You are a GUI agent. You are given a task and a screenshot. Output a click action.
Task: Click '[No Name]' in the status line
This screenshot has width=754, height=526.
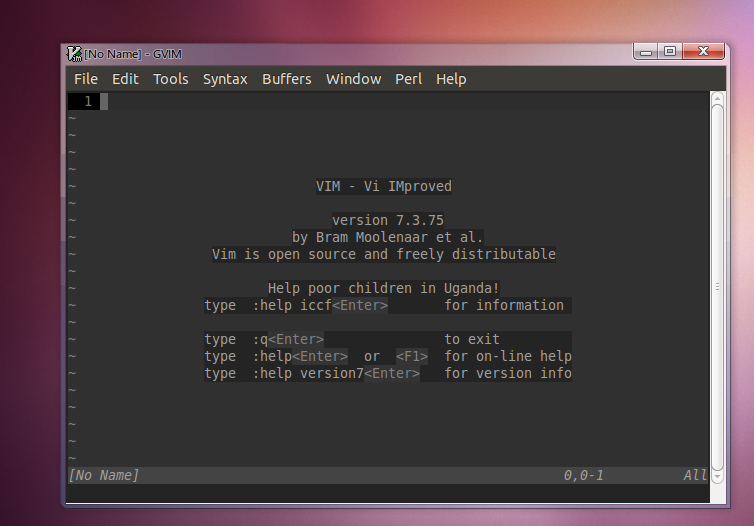[x=103, y=476]
